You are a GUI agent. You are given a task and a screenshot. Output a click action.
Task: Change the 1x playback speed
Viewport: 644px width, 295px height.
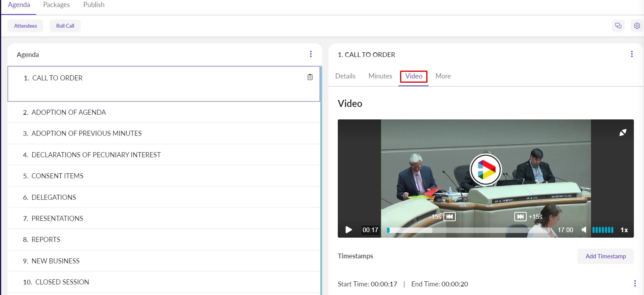point(624,230)
